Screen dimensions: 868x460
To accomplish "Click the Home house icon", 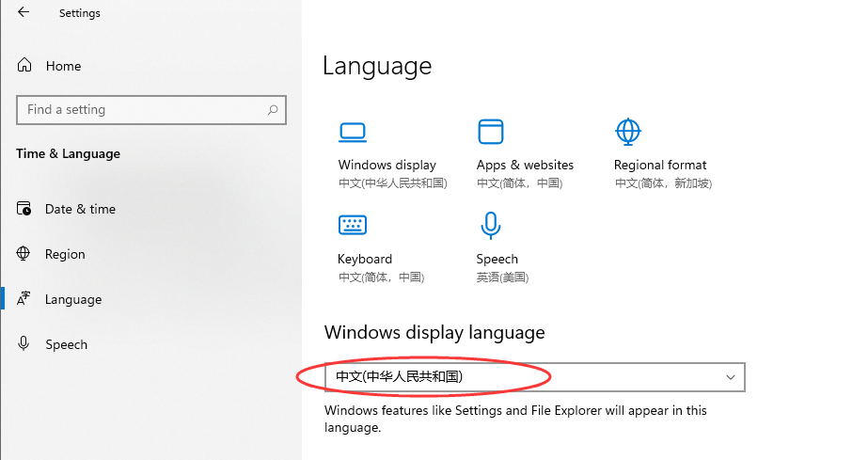I will (x=24, y=65).
